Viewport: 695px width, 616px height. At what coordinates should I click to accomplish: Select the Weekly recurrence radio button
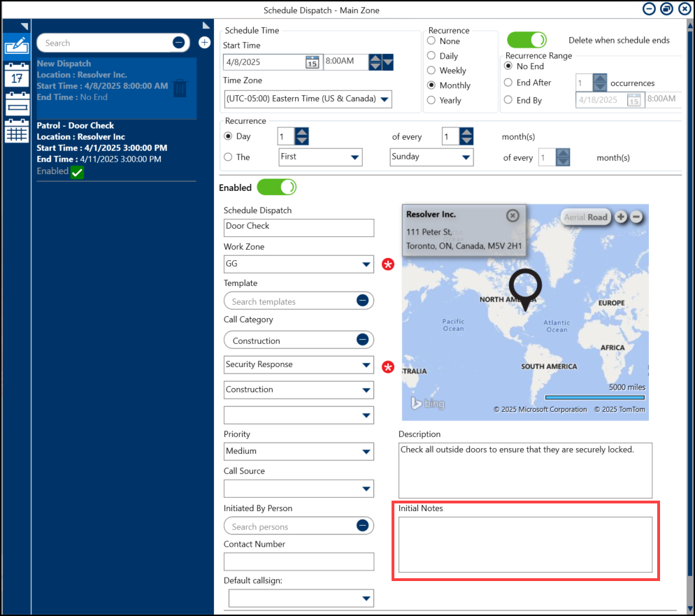click(x=431, y=71)
